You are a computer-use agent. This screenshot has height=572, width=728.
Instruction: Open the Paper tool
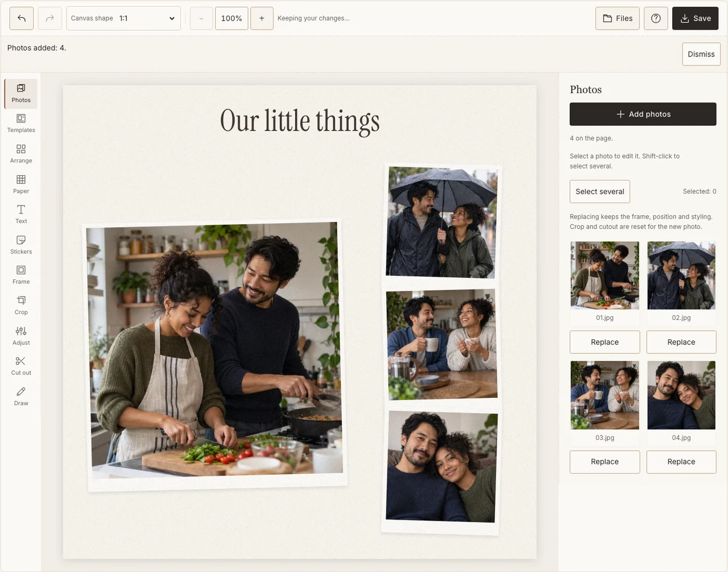[x=21, y=184]
